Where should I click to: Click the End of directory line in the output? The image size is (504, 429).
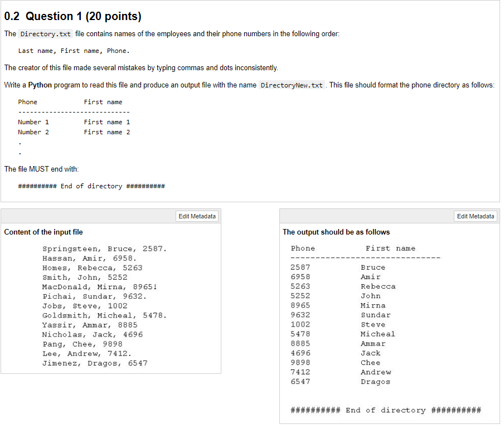coord(385,409)
